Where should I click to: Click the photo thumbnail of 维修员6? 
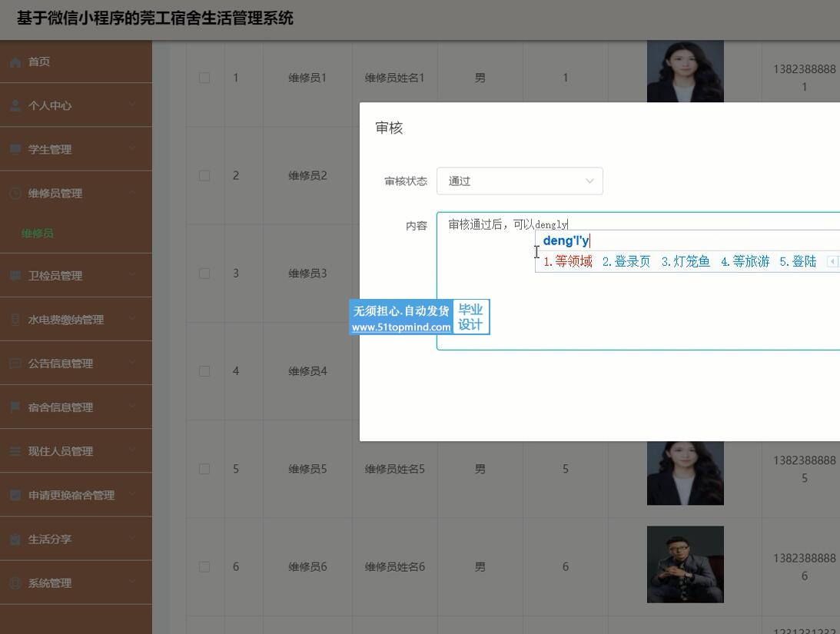pyautogui.click(x=685, y=565)
